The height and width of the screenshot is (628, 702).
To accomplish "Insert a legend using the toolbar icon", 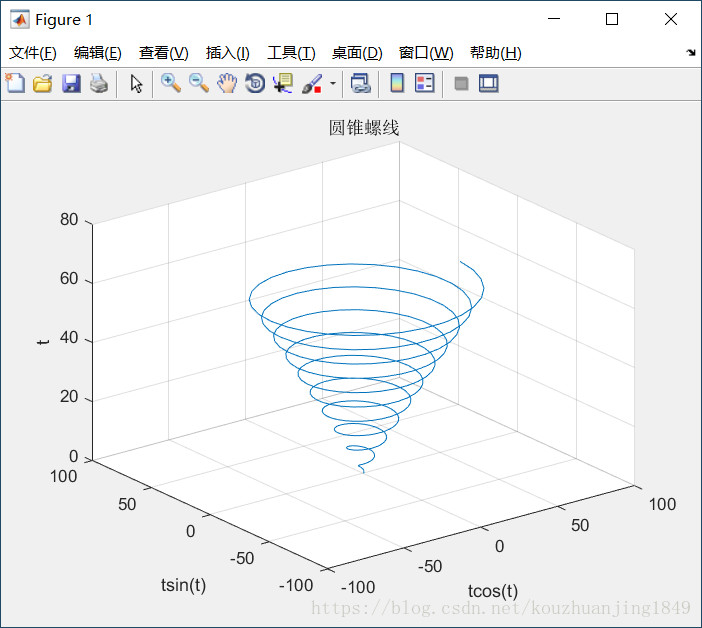I will pyautogui.click(x=424, y=83).
